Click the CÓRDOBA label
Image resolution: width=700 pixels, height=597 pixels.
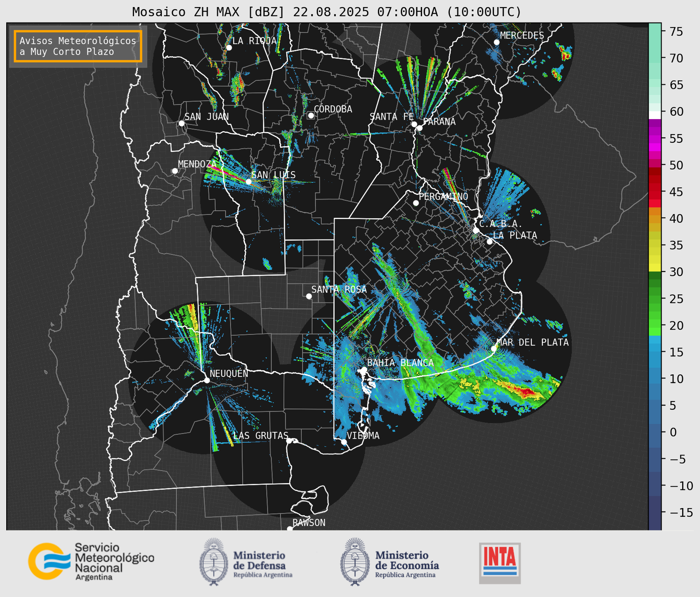coord(333,109)
